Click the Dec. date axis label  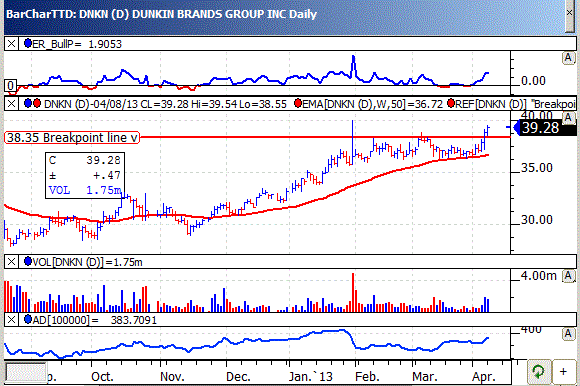pyautogui.click(x=238, y=377)
